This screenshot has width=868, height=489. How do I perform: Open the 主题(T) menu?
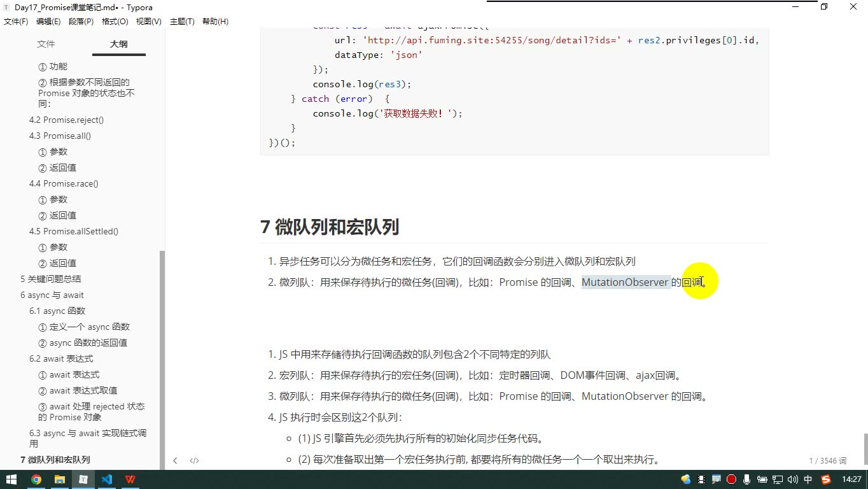182,22
